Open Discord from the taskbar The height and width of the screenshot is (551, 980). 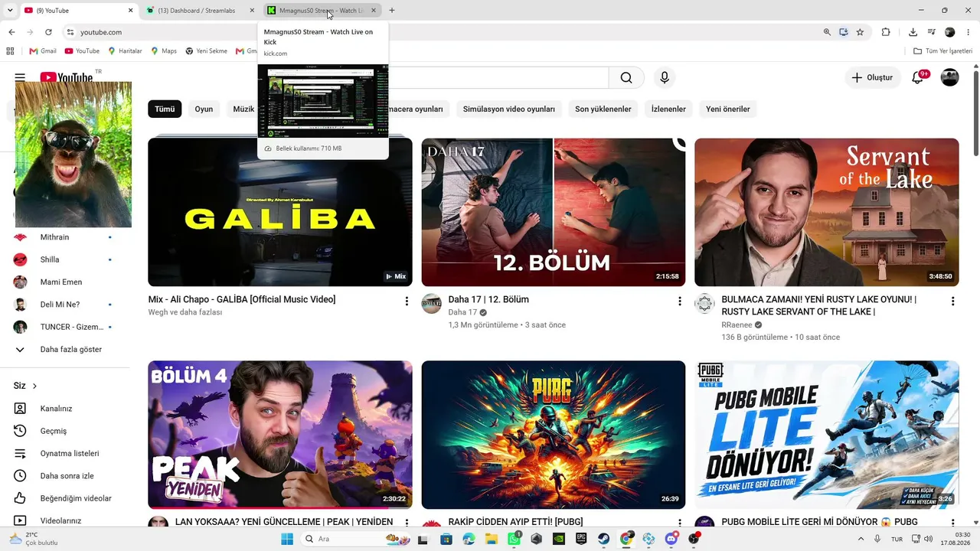point(671,539)
